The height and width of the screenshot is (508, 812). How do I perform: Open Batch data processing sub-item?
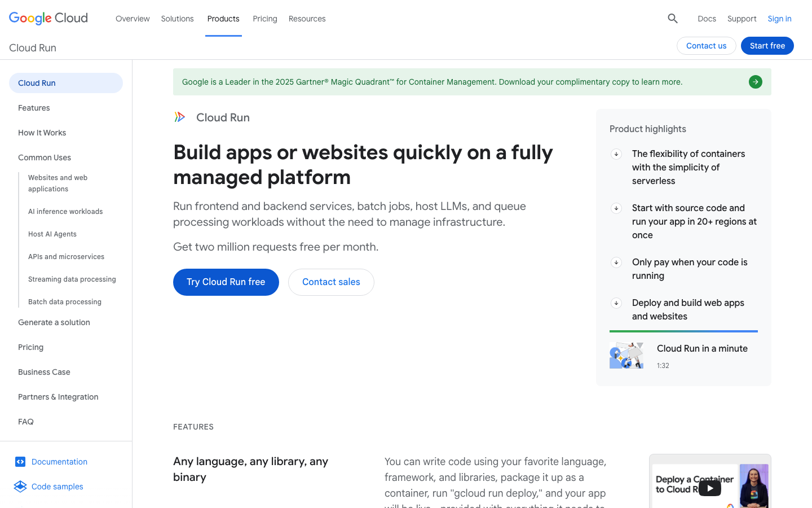pyautogui.click(x=65, y=302)
